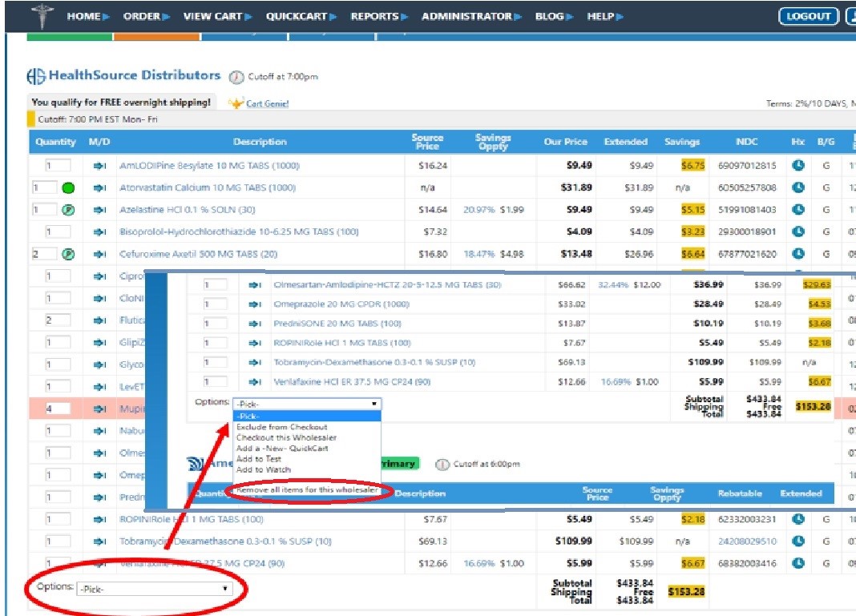The height and width of the screenshot is (616, 856).
Task: Open history icon for NDC 62332003231 row
Action: [798, 519]
